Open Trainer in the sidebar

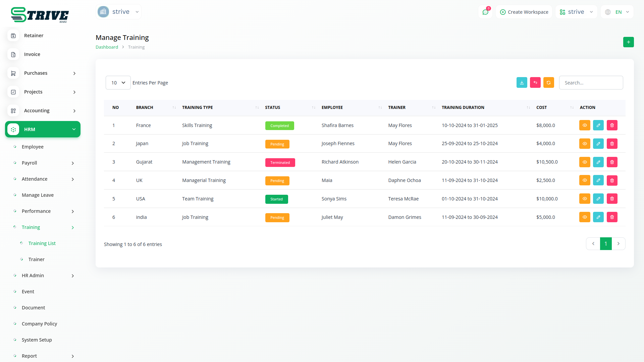pyautogui.click(x=36, y=259)
